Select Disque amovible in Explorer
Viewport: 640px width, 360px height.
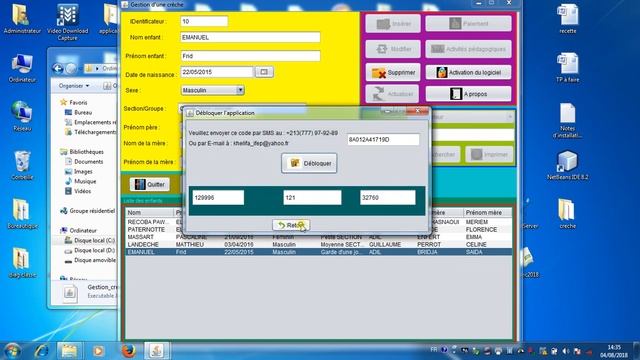click(x=90, y=260)
